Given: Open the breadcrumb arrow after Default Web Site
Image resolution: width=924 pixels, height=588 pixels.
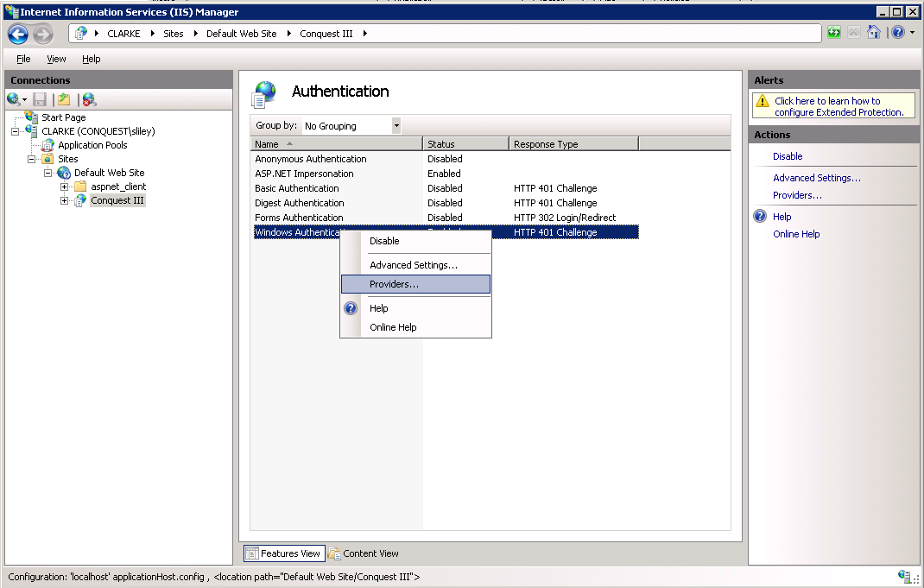Looking at the screenshot, I should point(289,34).
